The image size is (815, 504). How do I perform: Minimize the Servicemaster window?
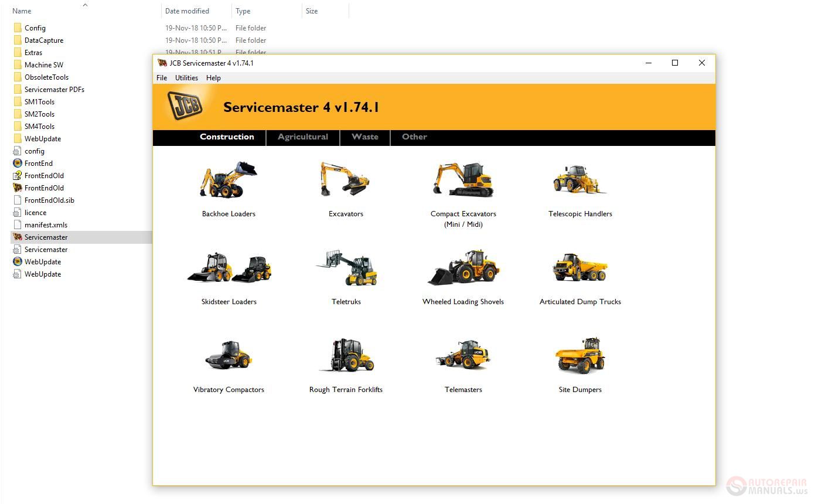point(649,63)
